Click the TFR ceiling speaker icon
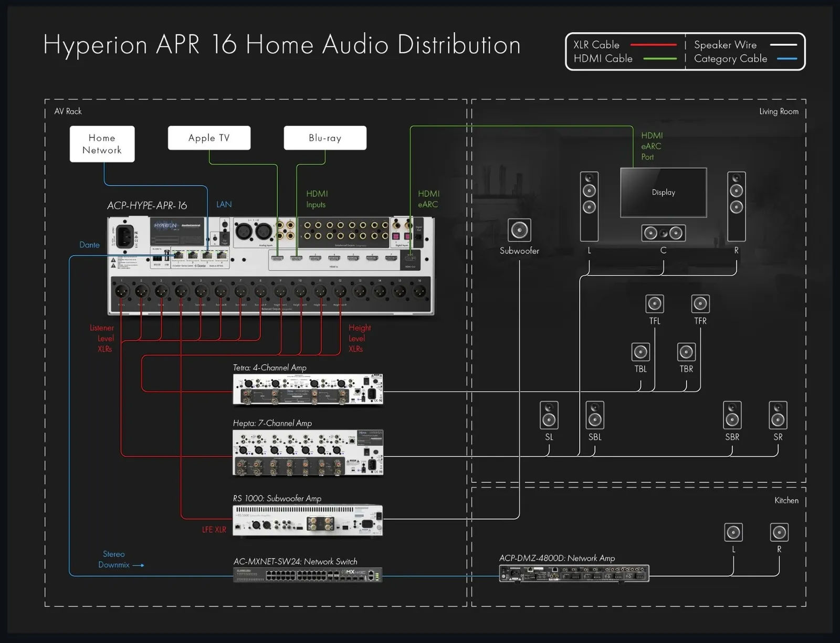Image resolution: width=840 pixels, height=643 pixels. point(700,303)
